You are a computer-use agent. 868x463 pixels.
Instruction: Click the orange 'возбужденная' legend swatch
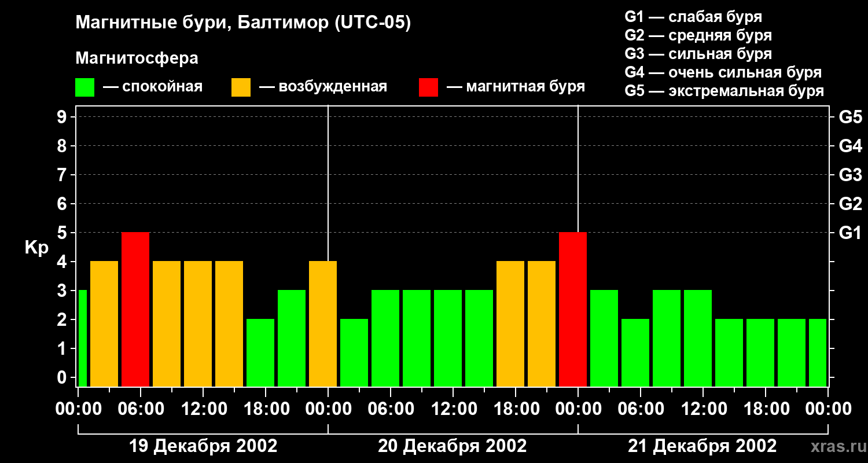(241, 87)
